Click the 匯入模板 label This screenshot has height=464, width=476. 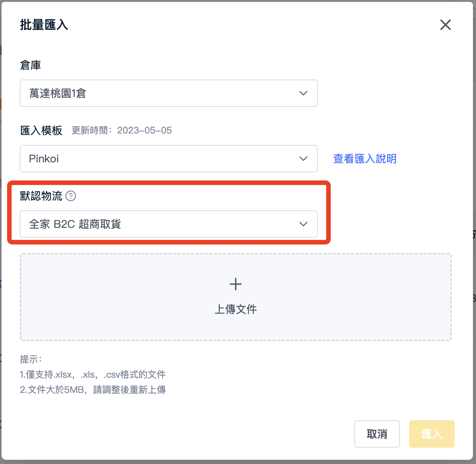coord(41,130)
